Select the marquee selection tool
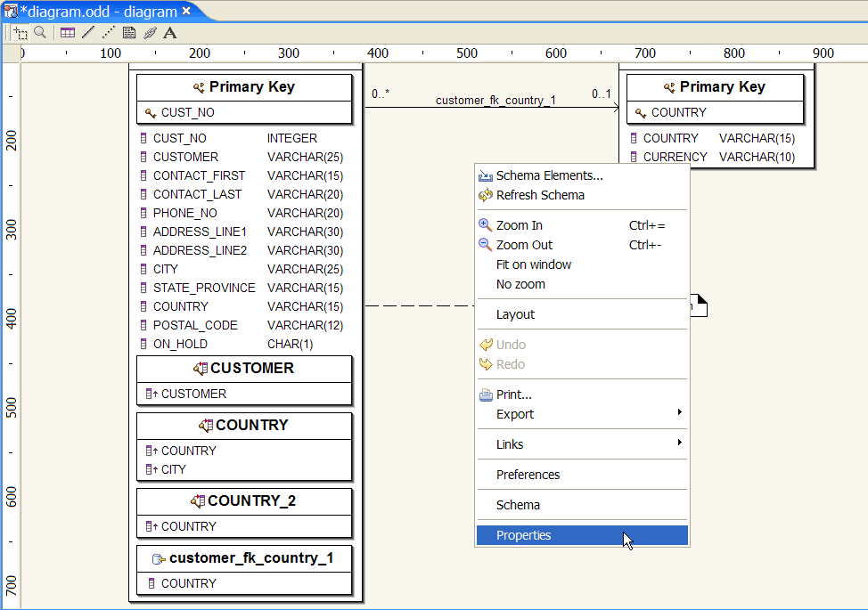The image size is (868, 610). point(20,33)
